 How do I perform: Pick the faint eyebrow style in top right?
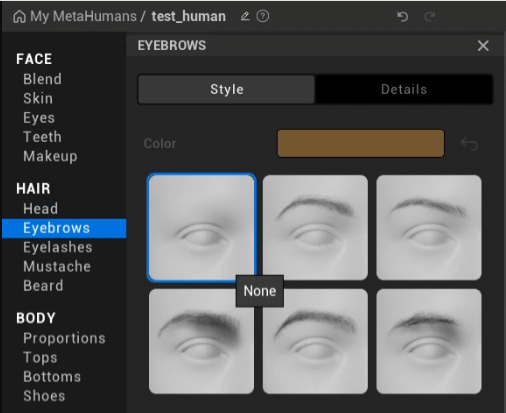429,228
